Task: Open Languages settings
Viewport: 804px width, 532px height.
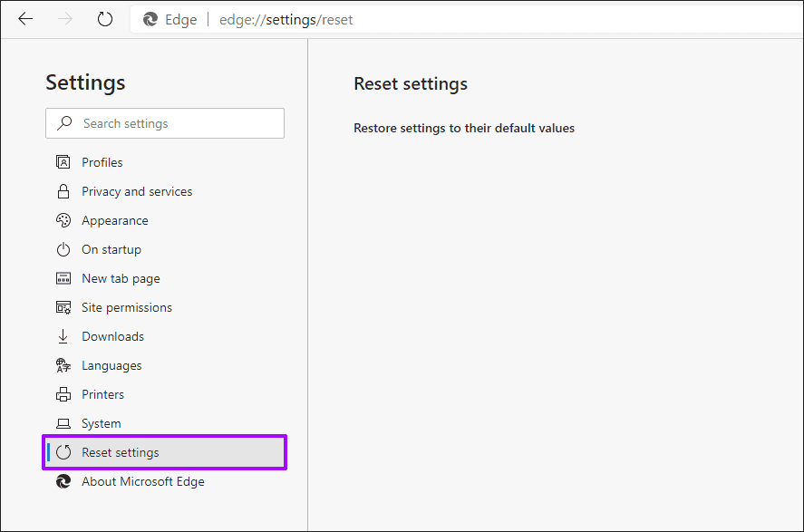Action: tap(111, 365)
